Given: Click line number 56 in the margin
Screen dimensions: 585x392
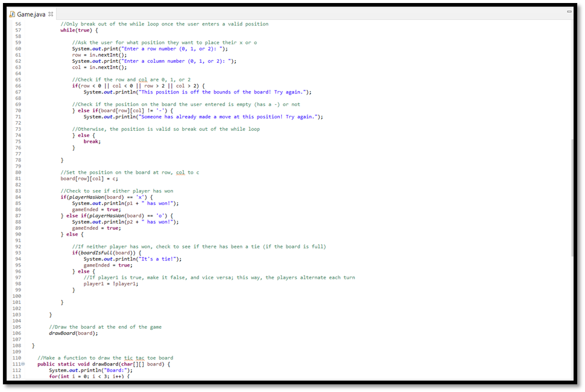Looking at the screenshot, I should pyautogui.click(x=17, y=24).
